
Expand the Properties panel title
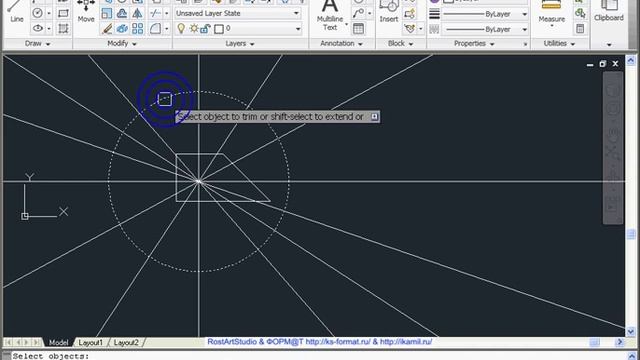pyautogui.click(x=474, y=43)
